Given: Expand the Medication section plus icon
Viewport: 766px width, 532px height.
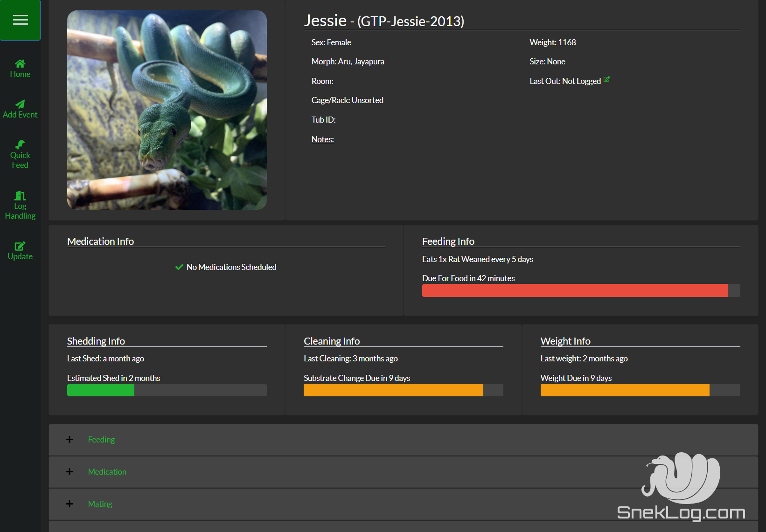Looking at the screenshot, I should pyautogui.click(x=70, y=472).
